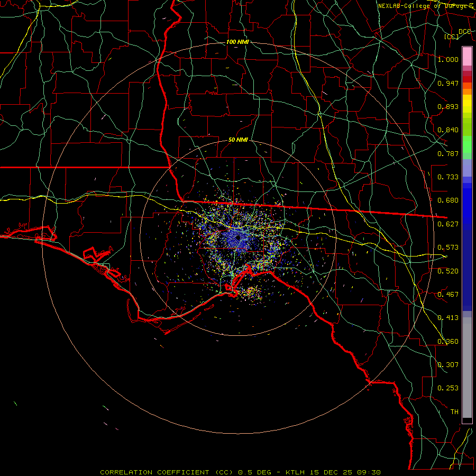The image size is (476, 476).
Task: Click the '09:30' time in the caption
Action: pyautogui.click(x=369, y=472)
